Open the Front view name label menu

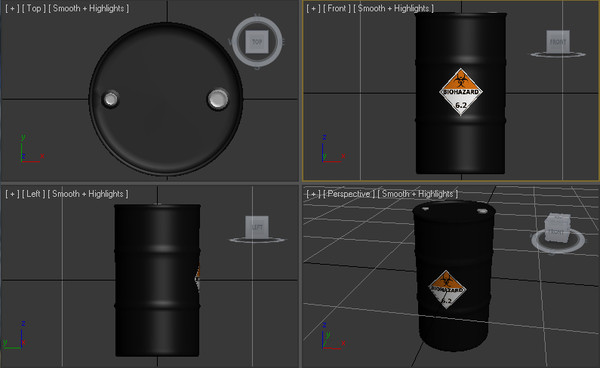pos(337,8)
